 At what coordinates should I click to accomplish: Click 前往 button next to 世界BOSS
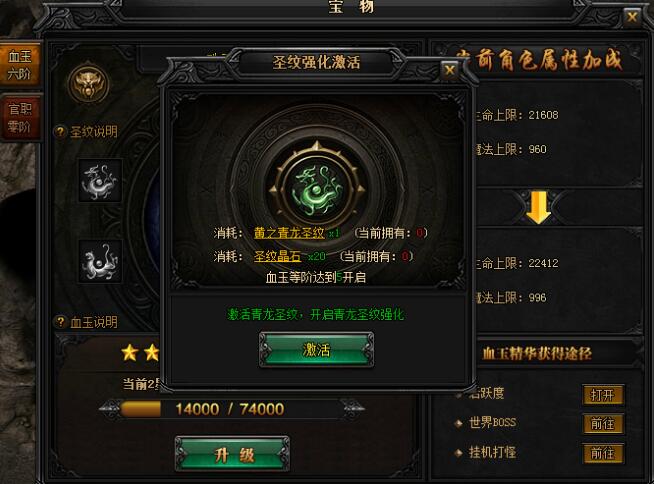point(603,424)
